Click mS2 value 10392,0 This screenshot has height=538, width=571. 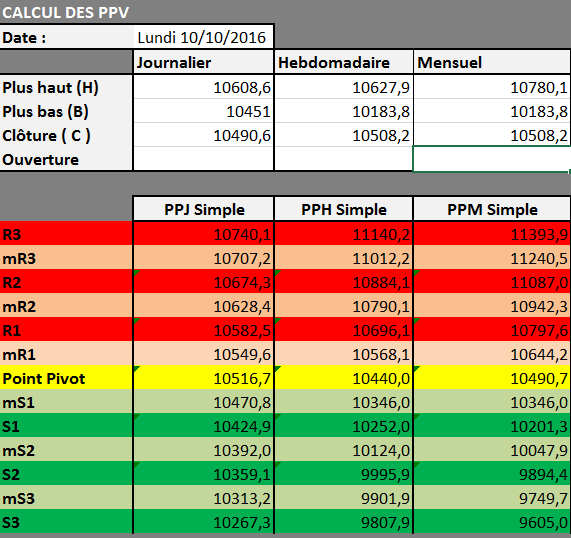203,450
